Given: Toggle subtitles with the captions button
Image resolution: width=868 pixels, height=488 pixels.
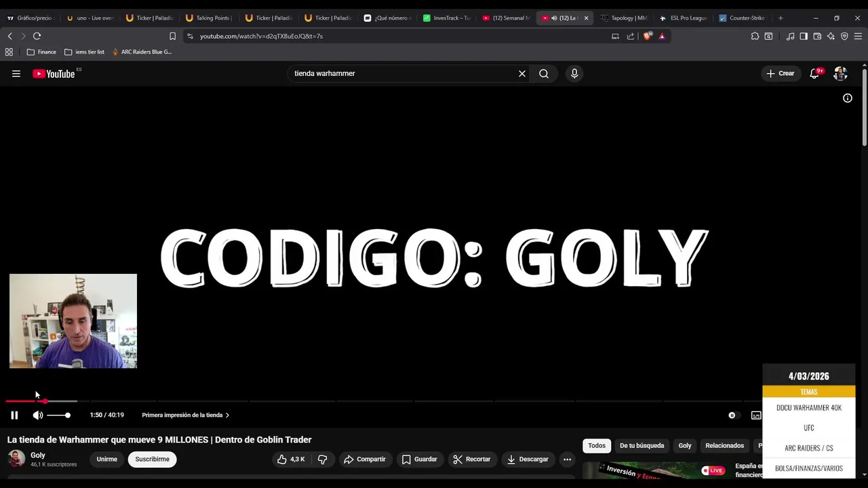Looking at the screenshot, I should point(756,415).
